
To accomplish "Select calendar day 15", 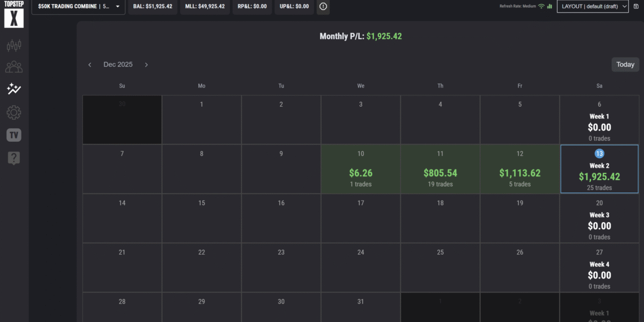I will 202,218.
